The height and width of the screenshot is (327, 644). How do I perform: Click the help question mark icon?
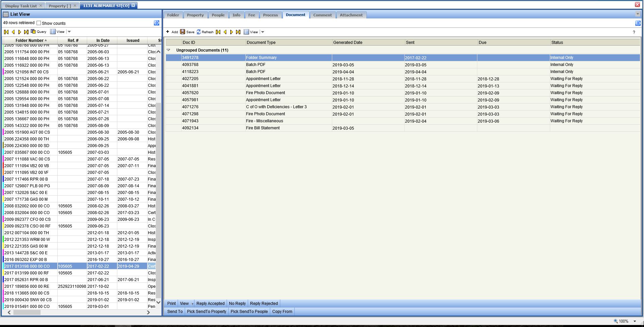pyautogui.click(x=634, y=32)
